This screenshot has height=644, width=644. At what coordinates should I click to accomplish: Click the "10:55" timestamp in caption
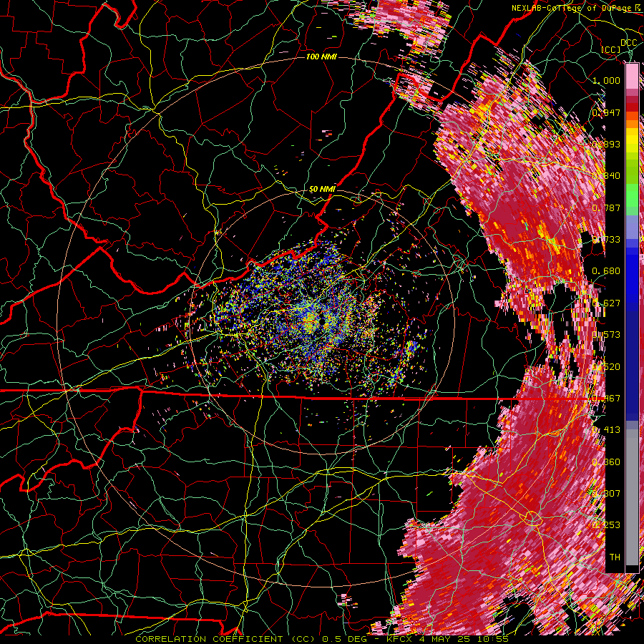point(493,639)
